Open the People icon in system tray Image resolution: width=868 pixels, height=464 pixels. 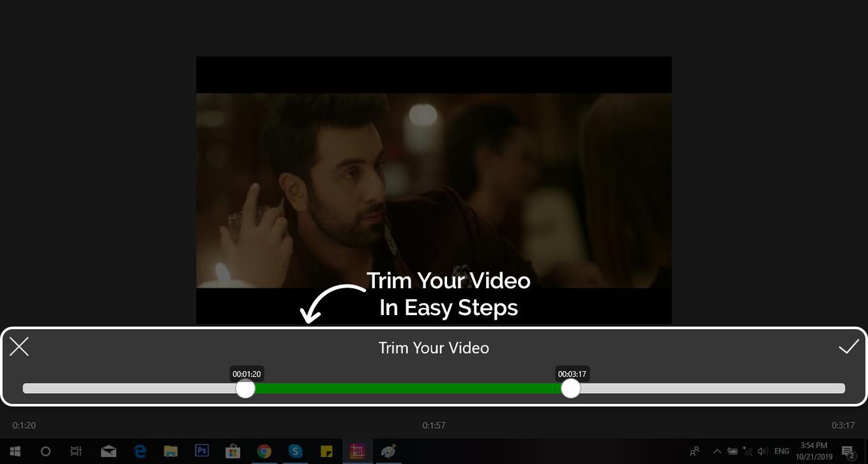tap(695, 451)
